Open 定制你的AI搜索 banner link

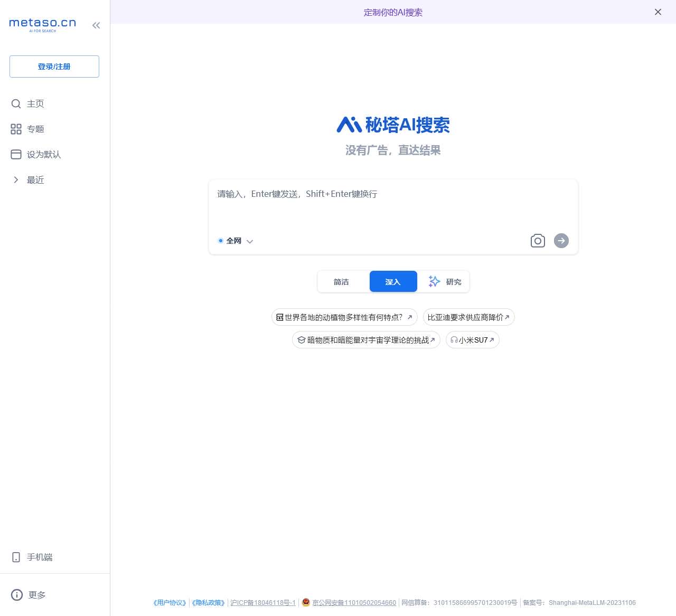(x=393, y=12)
